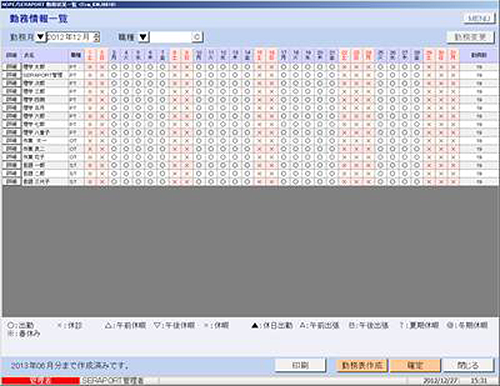Click the C clear icon beside 職種 field
The image size is (500, 386).
coord(197,37)
